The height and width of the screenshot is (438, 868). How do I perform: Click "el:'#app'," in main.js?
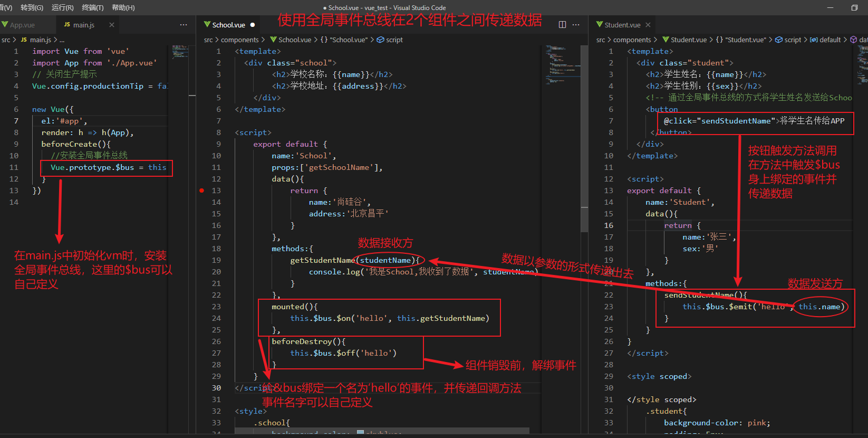click(x=64, y=121)
